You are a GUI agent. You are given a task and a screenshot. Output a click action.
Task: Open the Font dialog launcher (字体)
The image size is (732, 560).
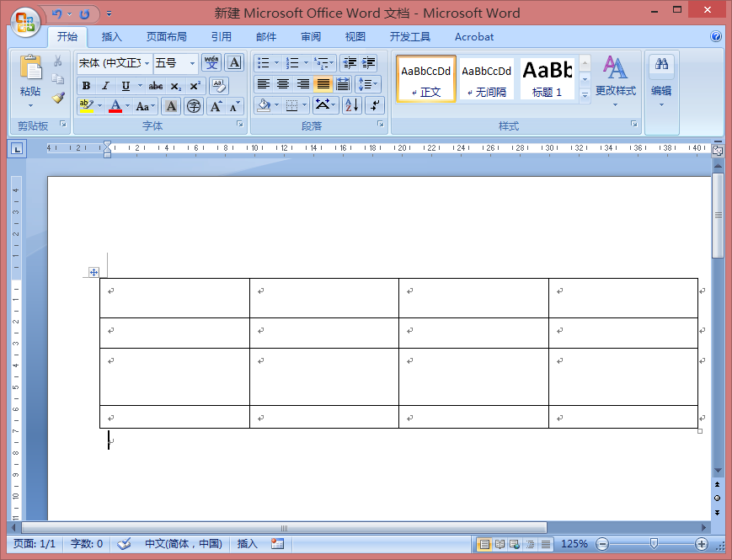(239, 124)
